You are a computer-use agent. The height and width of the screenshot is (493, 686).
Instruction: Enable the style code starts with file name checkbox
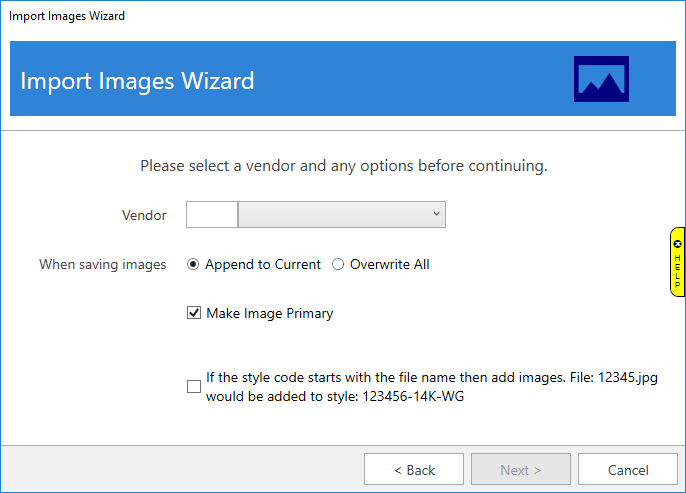click(194, 387)
